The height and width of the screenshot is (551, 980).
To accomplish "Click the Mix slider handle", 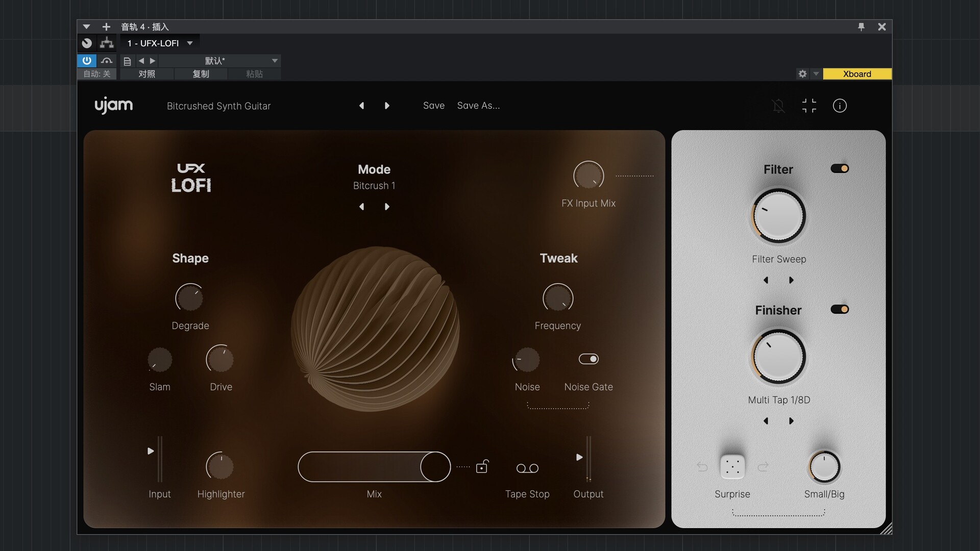I will click(435, 467).
